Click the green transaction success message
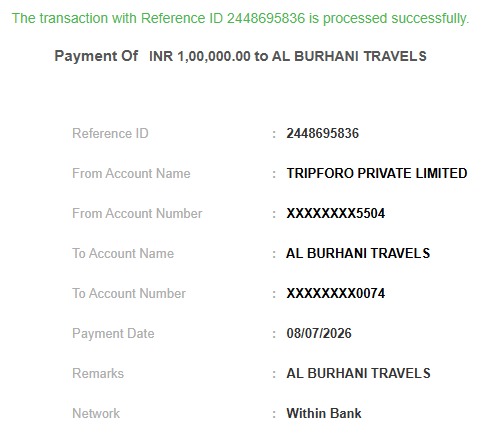The image size is (499, 443). click(x=240, y=18)
